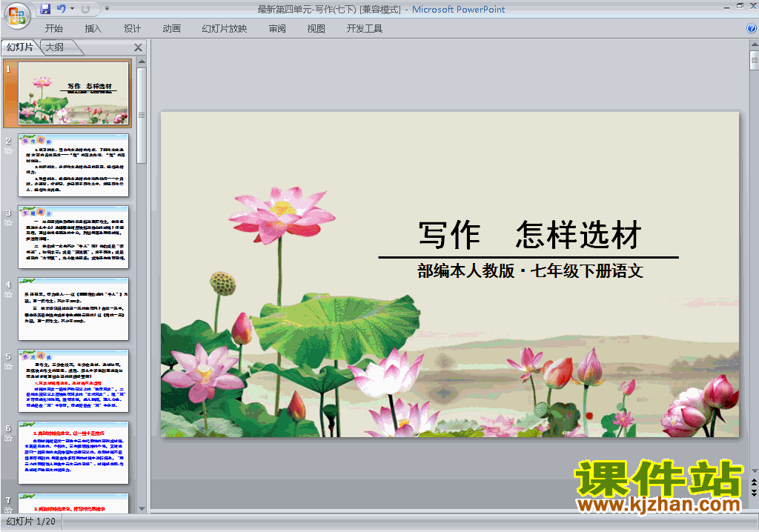This screenshot has height=532, width=759.
Task: Save the presentation with the floppy icon
Action: (45, 9)
